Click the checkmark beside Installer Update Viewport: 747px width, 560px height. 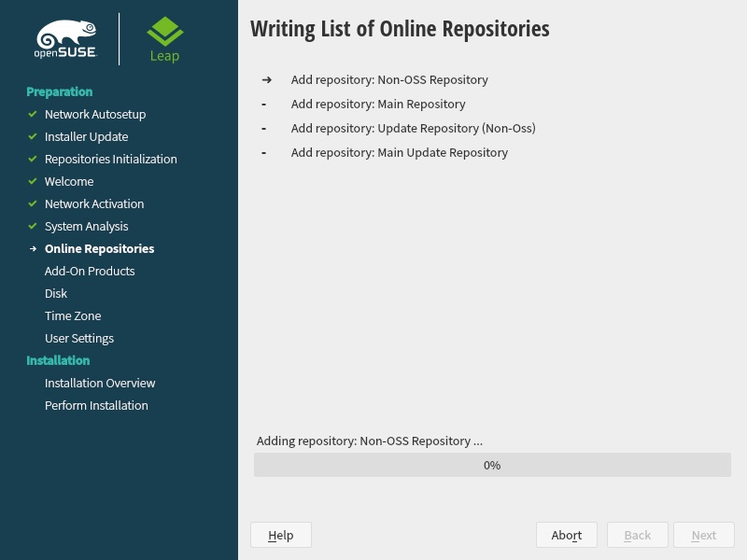coord(33,136)
